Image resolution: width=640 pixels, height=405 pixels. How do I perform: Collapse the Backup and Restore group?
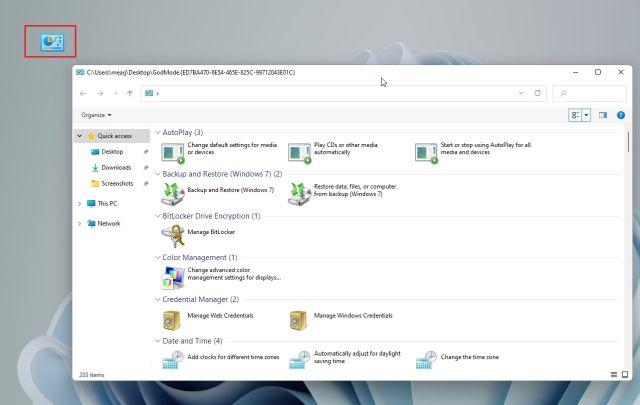pyautogui.click(x=158, y=174)
